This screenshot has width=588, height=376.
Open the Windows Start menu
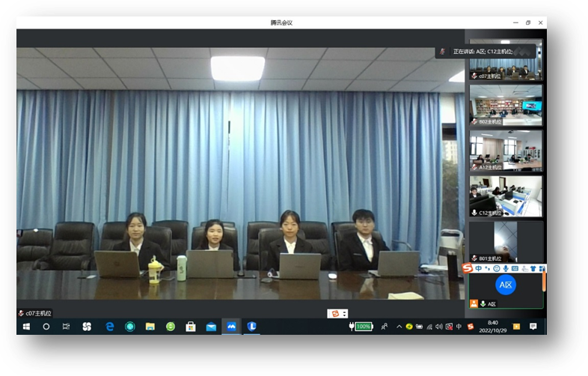tap(26, 327)
